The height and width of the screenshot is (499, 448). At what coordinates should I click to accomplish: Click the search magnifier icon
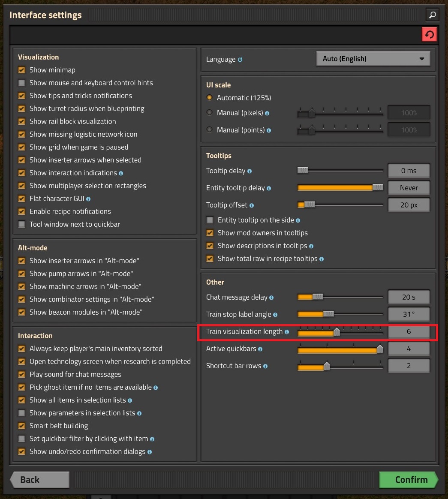pos(432,15)
